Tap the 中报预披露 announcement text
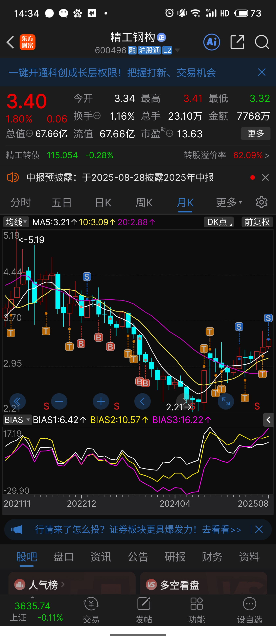 (x=120, y=178)
